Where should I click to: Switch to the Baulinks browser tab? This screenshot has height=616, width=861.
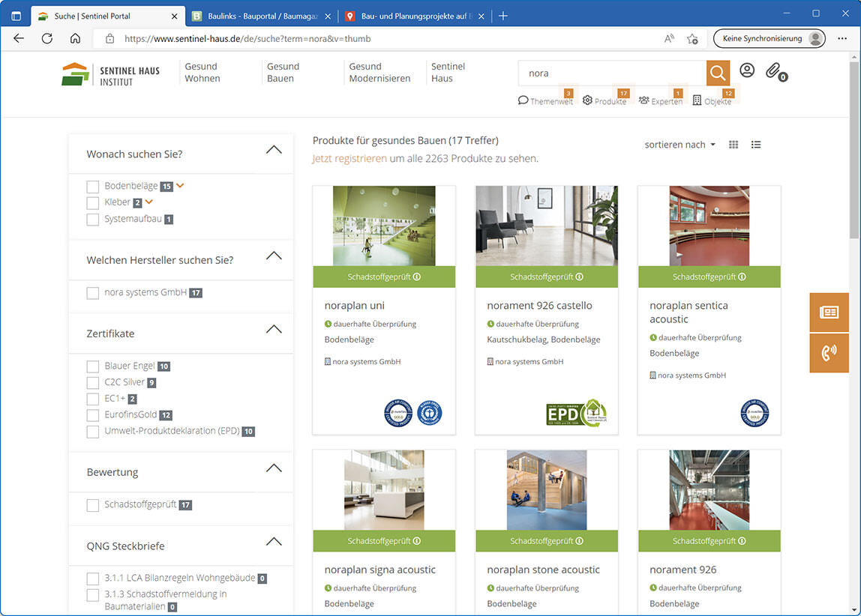point(262,16)
